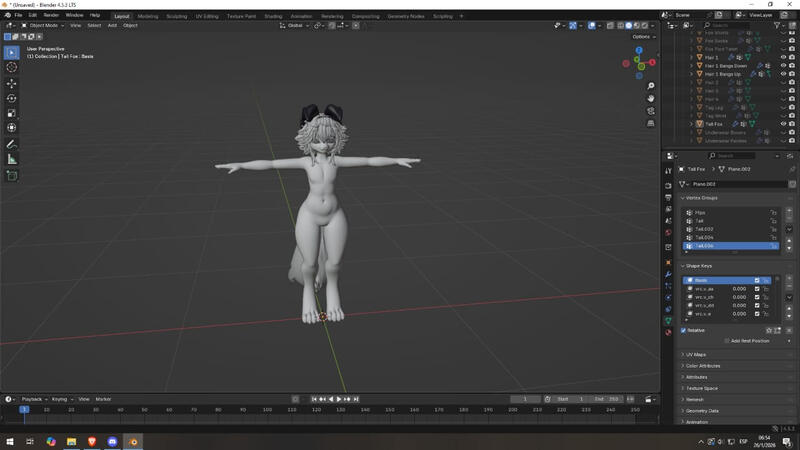This screenshot has width=800, height=450.
Task: Open the Tool properties tab
Action: (x=668, y=171)
